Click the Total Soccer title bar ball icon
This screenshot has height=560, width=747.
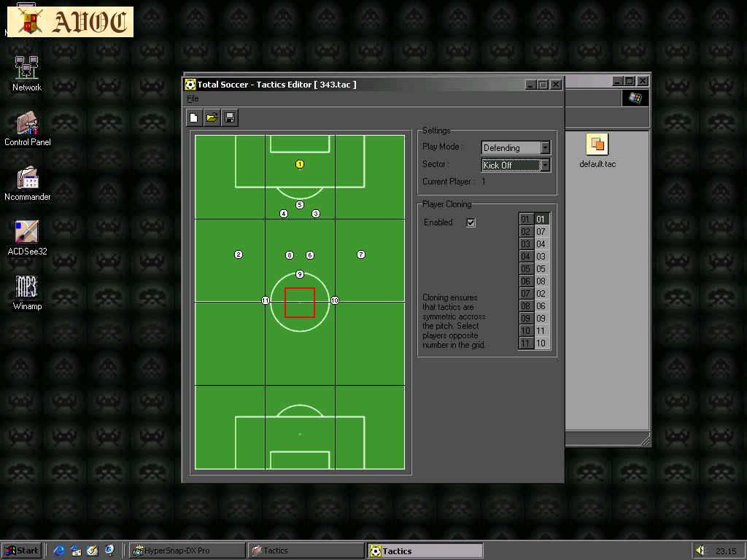coord(190,85)
